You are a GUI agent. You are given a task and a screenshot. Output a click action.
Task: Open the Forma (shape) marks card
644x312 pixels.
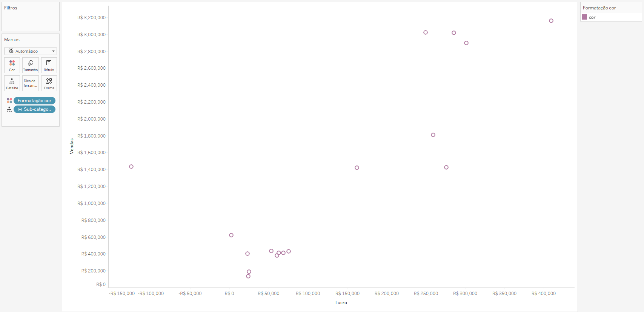49,83
